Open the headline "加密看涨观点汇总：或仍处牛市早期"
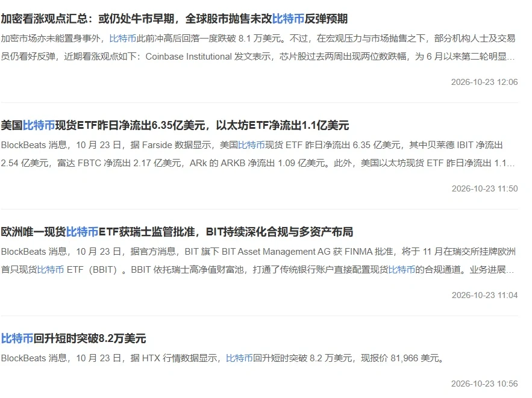Screen dimensions: 532x398 pos(174,19)
